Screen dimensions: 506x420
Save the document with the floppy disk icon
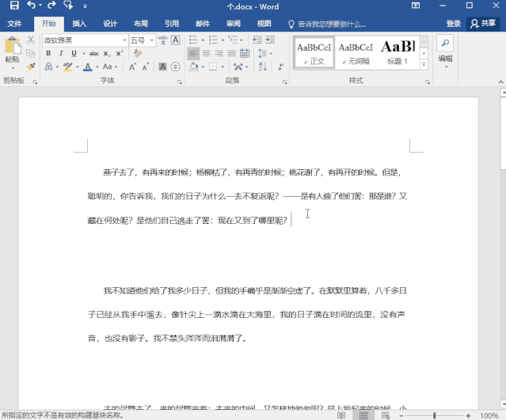click(x=14, y=6)
